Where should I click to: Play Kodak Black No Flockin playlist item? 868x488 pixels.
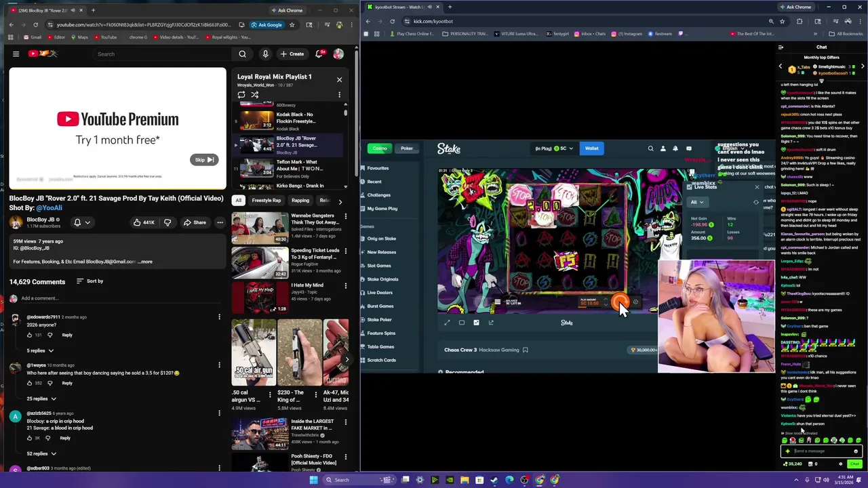click(288, 121)
